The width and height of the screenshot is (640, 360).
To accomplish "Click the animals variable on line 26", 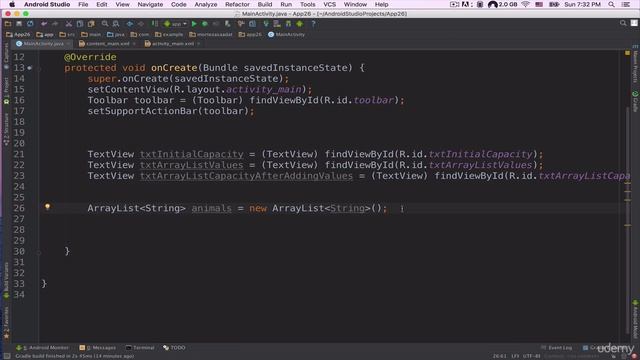I will 211,208.
